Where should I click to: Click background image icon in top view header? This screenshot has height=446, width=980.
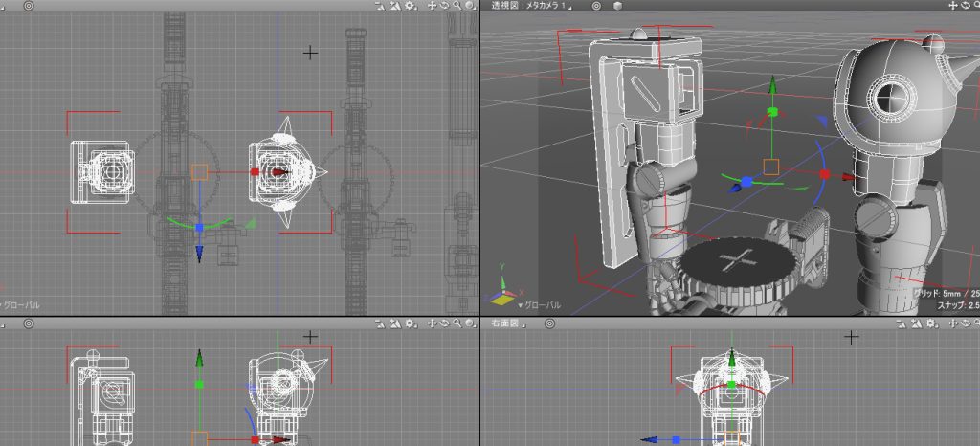(395, 6)
